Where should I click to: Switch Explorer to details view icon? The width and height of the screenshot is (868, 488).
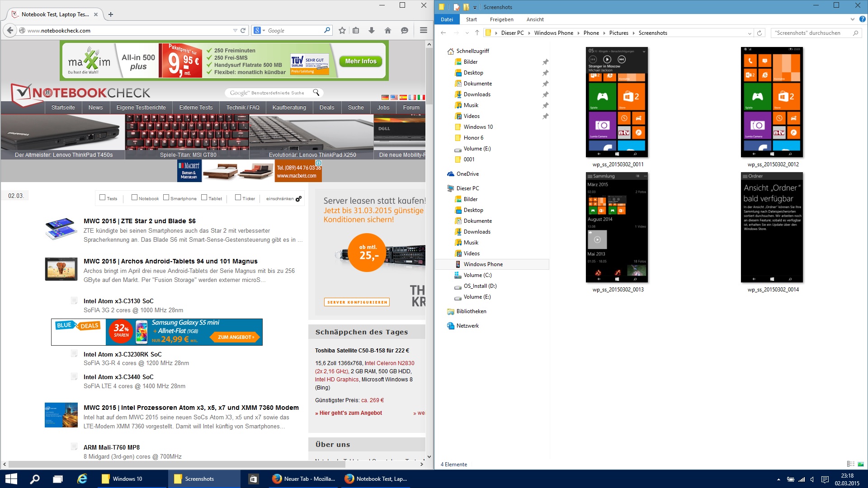coord(850,464)
